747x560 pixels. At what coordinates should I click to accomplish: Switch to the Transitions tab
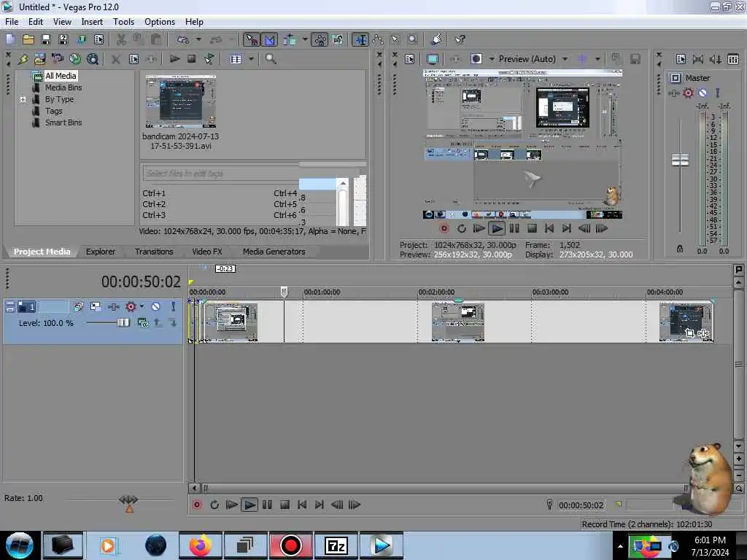(x=154, y=252)
